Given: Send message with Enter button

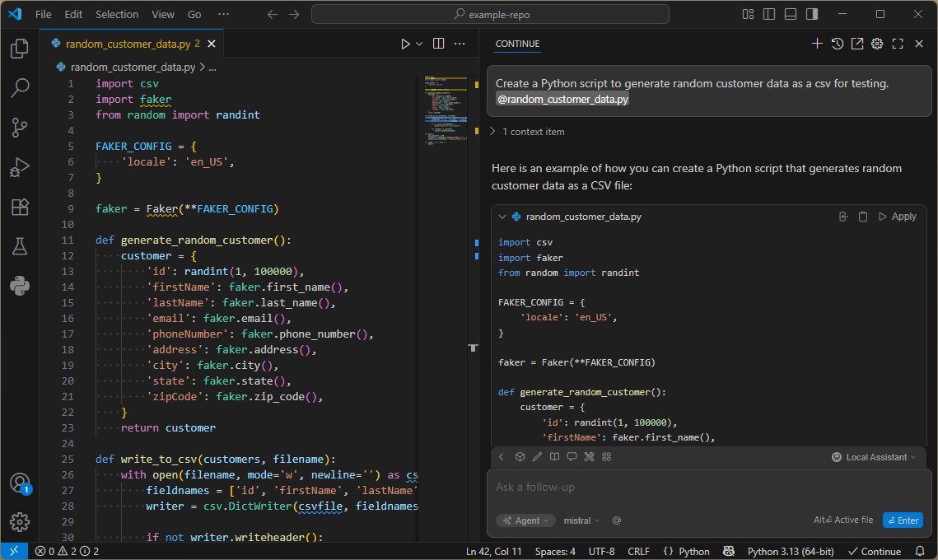Looking at the screenshot, I should pyautogui.click(x=903, y=520).
